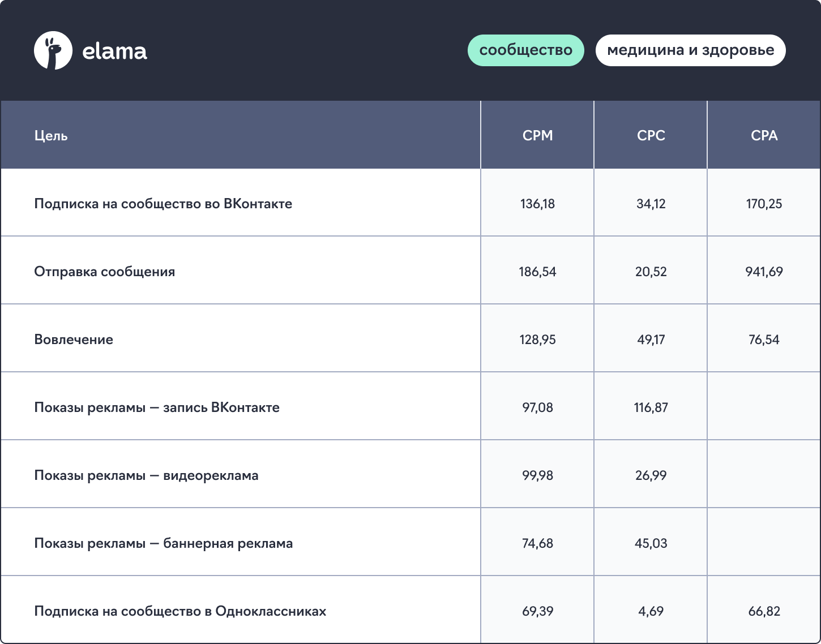Viewport: 821px width, 644px height.
Task: Select Показы рекламы — баннерная реклама row
Action: click(x=411, y=542)
